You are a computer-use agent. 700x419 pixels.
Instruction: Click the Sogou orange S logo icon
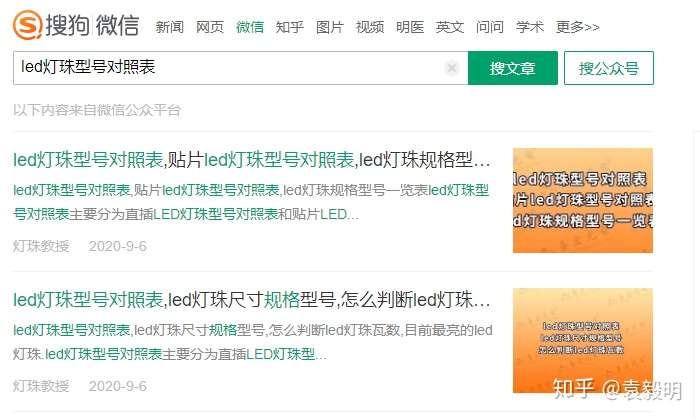[x=27, y=24]
